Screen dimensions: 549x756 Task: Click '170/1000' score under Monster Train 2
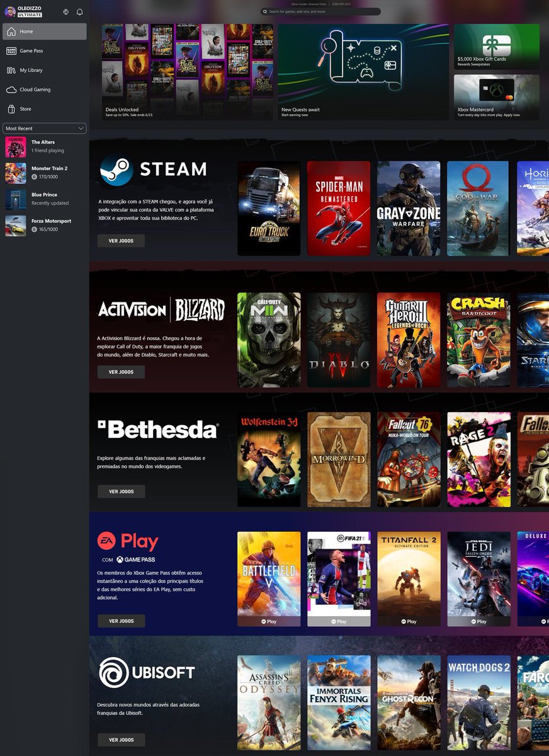[48, 177]
